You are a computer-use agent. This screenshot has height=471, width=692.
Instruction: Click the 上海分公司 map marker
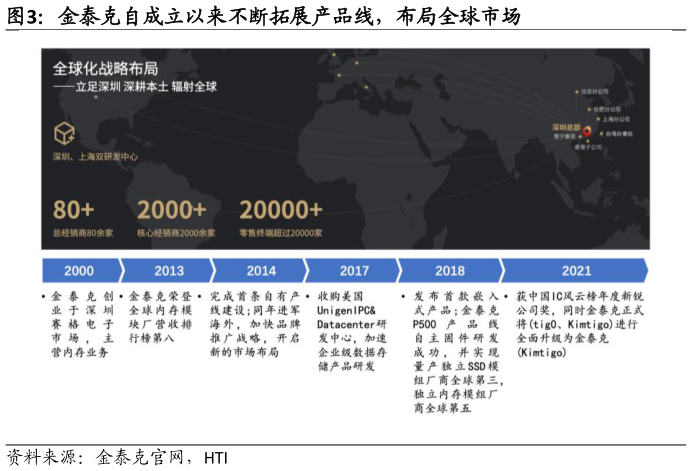point(596,118)
